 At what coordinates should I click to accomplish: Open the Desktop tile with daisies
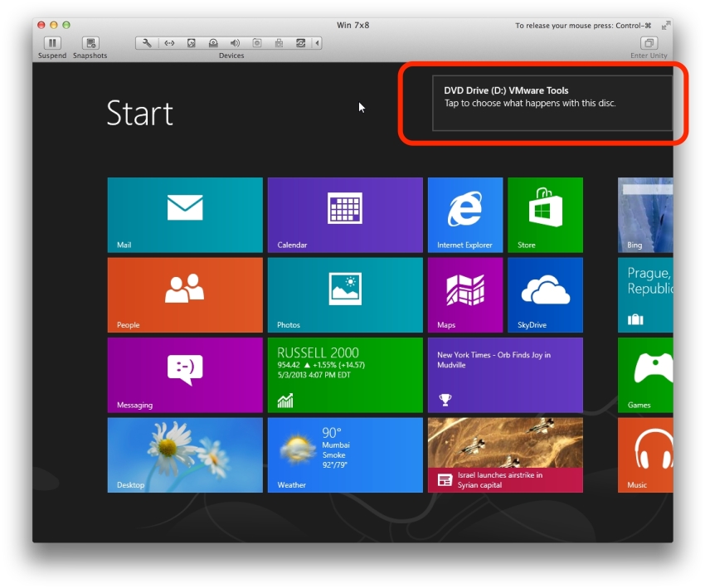click(185, 454)
